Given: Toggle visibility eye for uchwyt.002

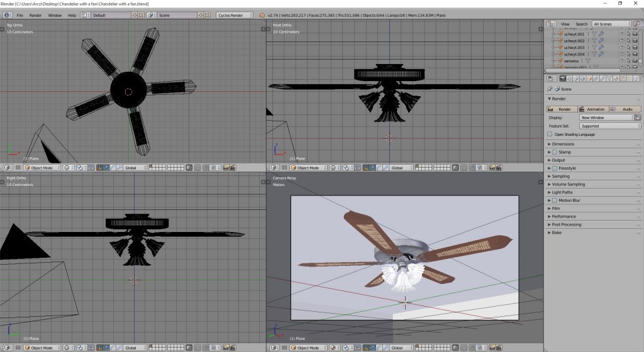Looking at the screenshot, I should (x=621, y=41).
